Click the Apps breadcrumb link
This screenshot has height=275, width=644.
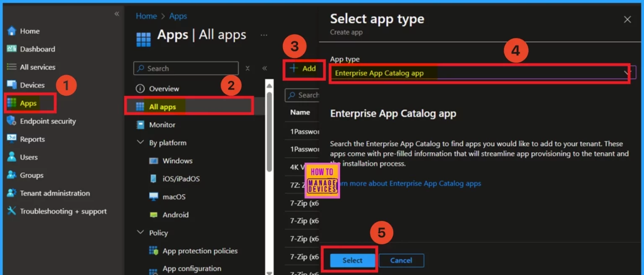[178, 16]
